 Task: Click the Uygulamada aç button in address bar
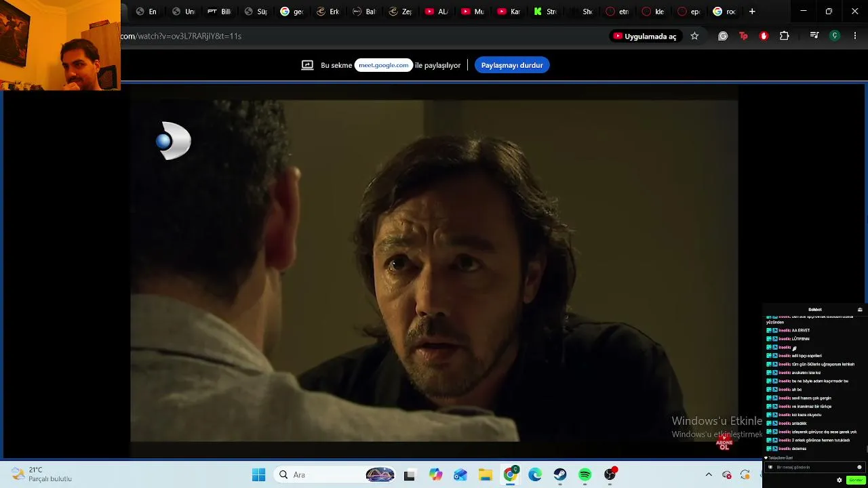645,36
